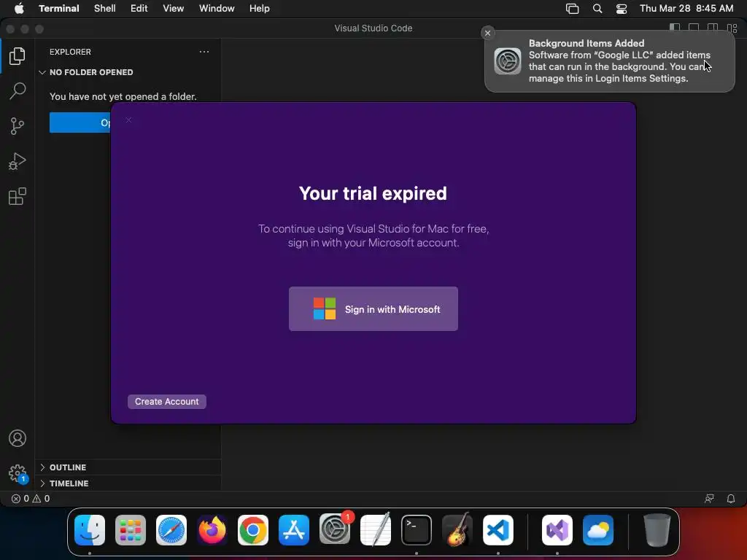Launch Firefox from the Dock
This screenshot has width=747, height=560.
pyautogui.click(x=212, y=529)
